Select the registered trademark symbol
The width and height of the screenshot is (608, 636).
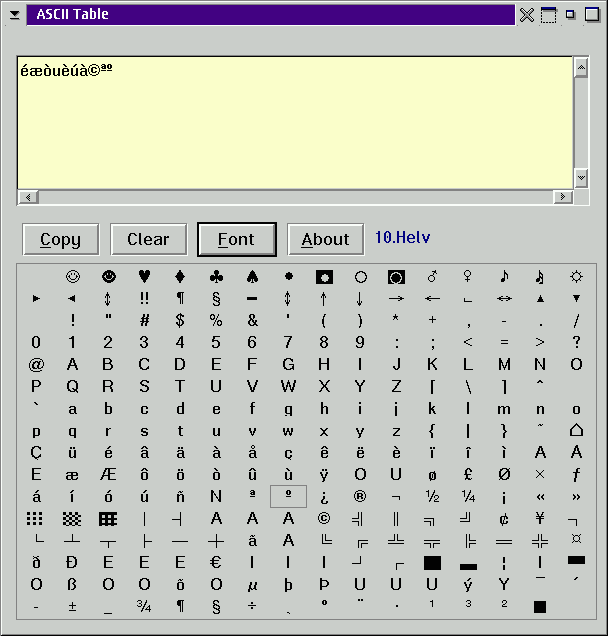(360, 496)
